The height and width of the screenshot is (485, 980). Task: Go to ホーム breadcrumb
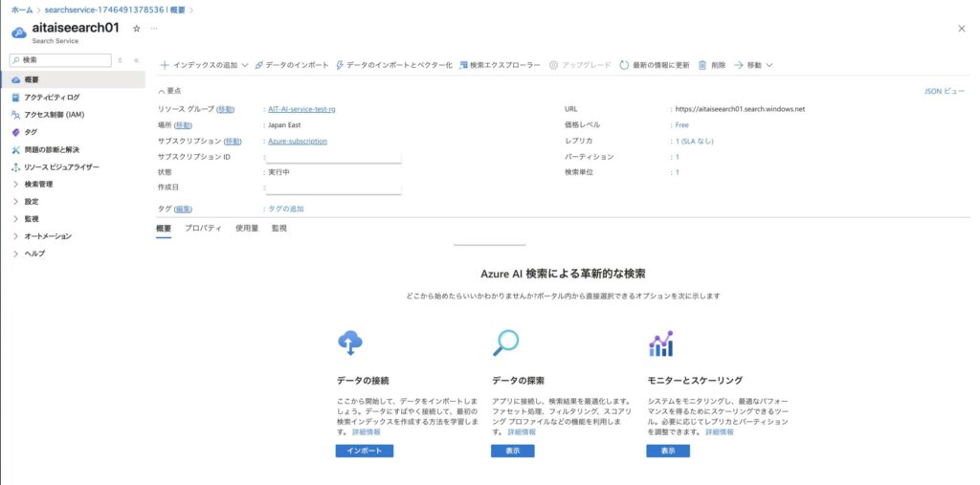(22, 10)
